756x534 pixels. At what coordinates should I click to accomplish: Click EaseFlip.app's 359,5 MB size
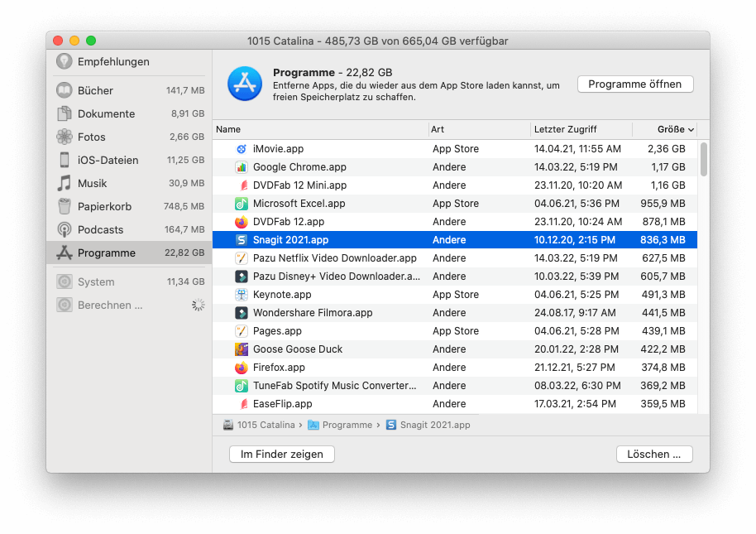[663, 404]
